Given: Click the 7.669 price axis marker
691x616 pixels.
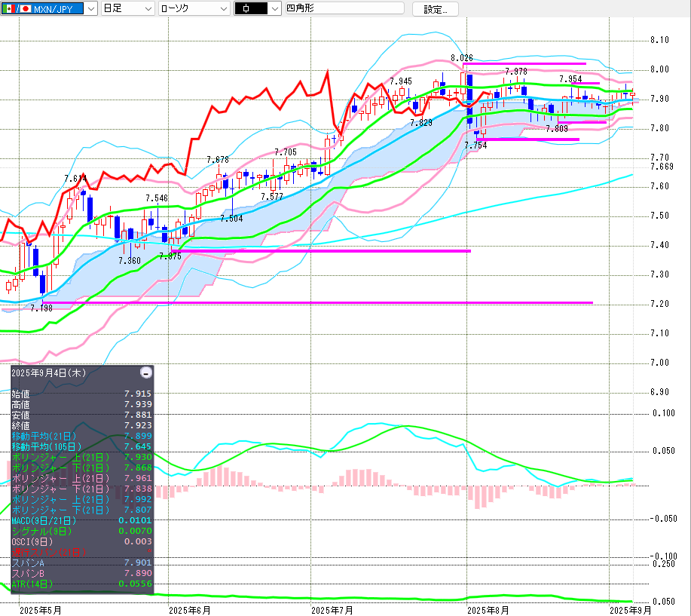Looking at the screenshot, I should click(x=662, y=166).
